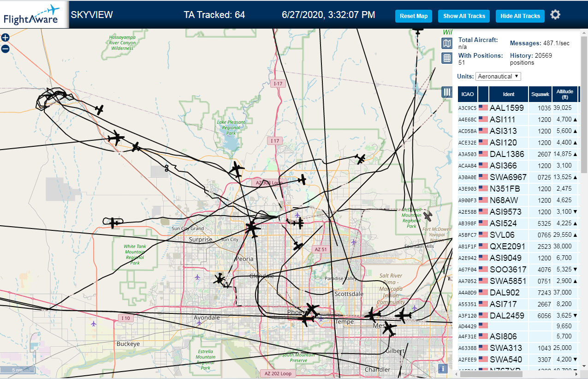Select the aircraft directly above Gilbert
The width and height of the screenshot is (588, 379).
pyautogui.click(x=389, y=329)
